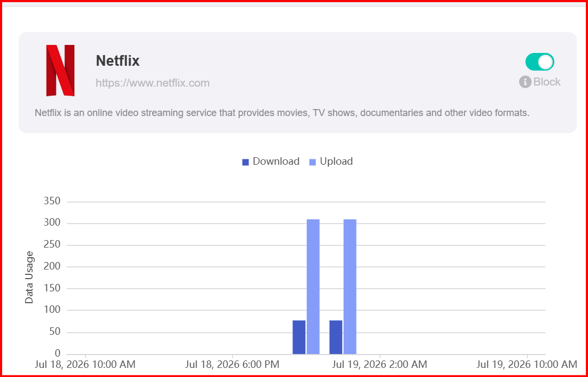Click the Data Usage axis title

click(x=29, y=278)
